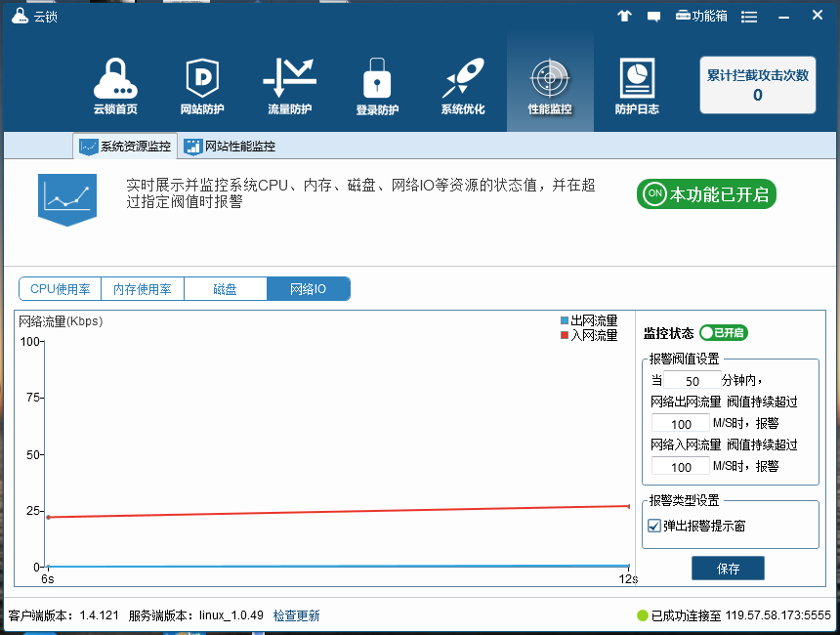Go to 流量防护 traffic protection

coord(289,86)
